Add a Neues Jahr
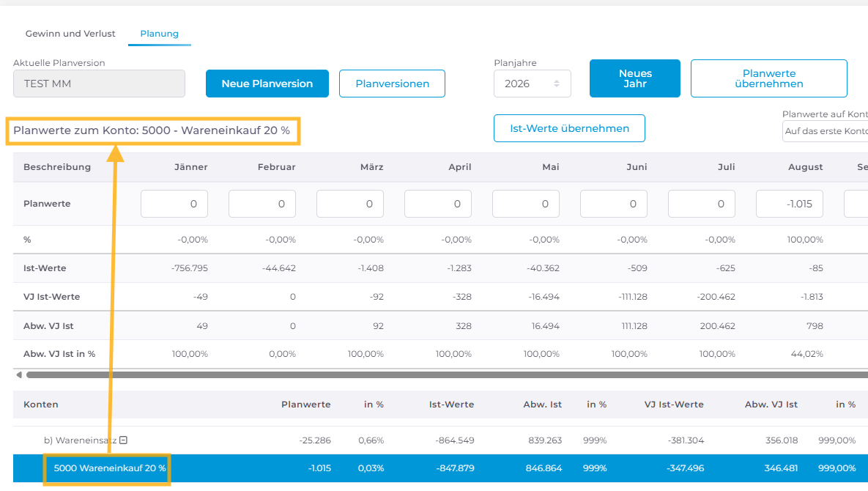868x491 pixels. 635,78
